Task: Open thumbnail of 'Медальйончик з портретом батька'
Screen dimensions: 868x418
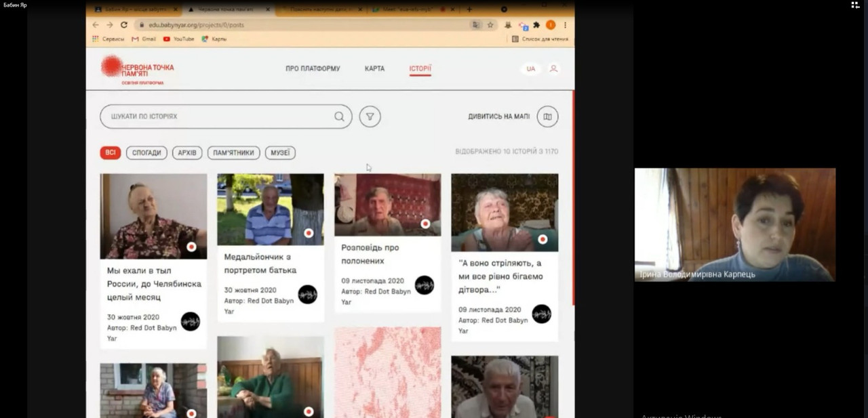Action: tap(271, 209)
